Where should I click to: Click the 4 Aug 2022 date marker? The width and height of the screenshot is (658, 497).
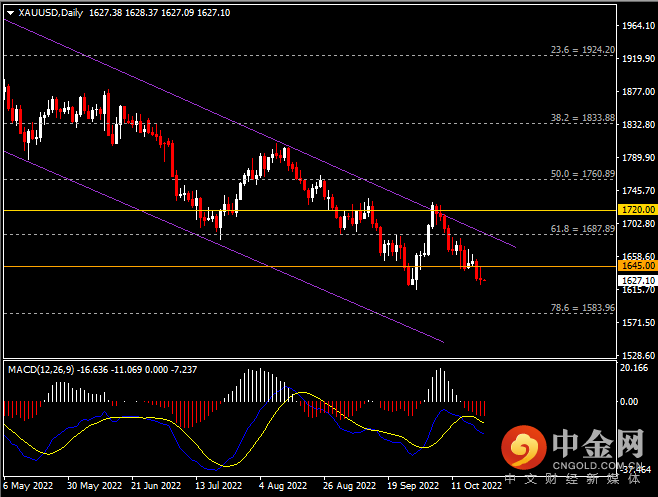tap(283, 485)
